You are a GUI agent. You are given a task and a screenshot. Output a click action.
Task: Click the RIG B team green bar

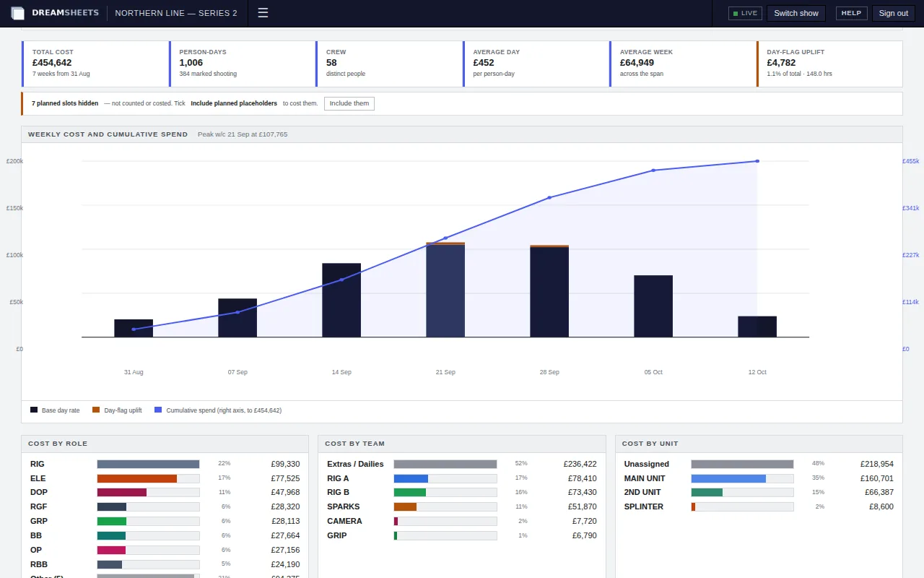[x=410, y=492]
